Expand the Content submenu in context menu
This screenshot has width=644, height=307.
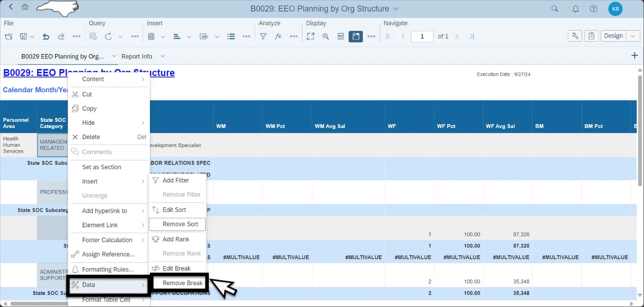tap(143, 79)
